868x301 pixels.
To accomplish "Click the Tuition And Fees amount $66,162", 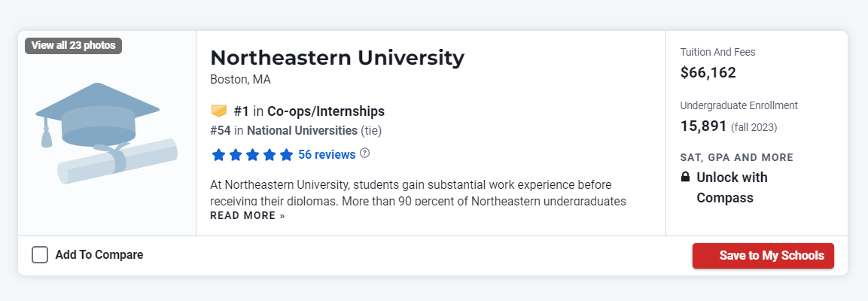I will point(708,72).
